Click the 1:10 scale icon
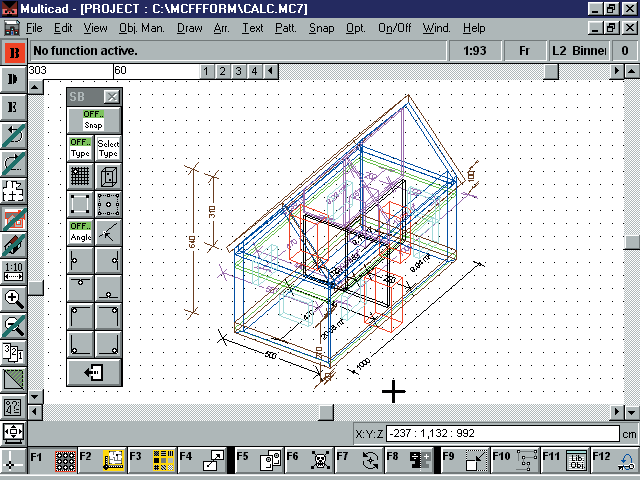The width and height of the screenshot is (640, 480). (x=14, y=271)
